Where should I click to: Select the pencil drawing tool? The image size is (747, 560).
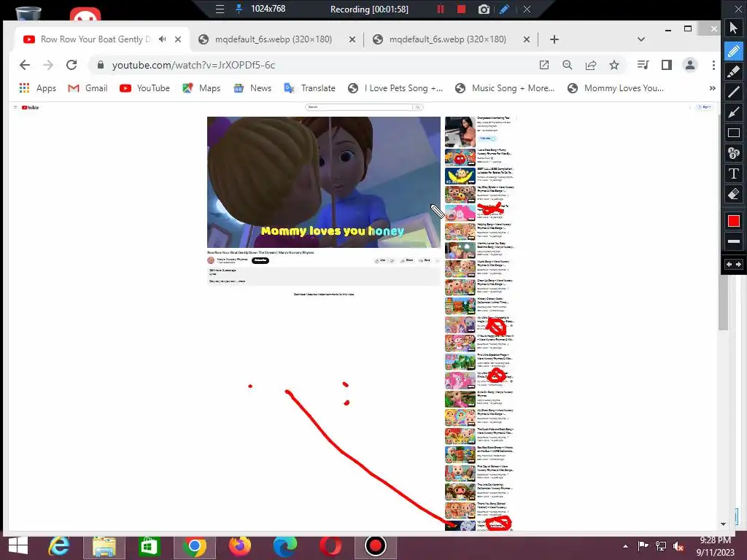pos(734,50)
